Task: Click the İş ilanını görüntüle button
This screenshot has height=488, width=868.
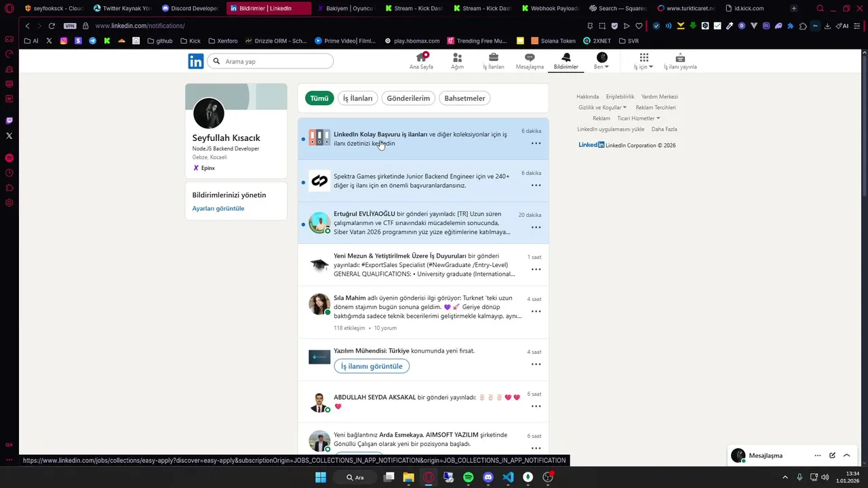Action: coord(372,366)
